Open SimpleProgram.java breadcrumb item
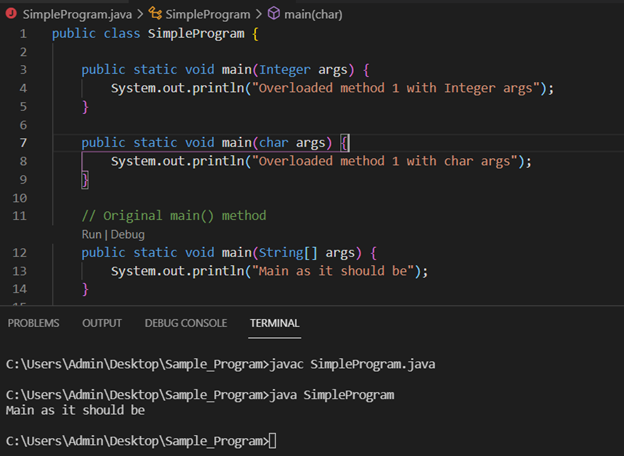Image resolution: width=624 pixels, height=456 pixels. [77, 14]
